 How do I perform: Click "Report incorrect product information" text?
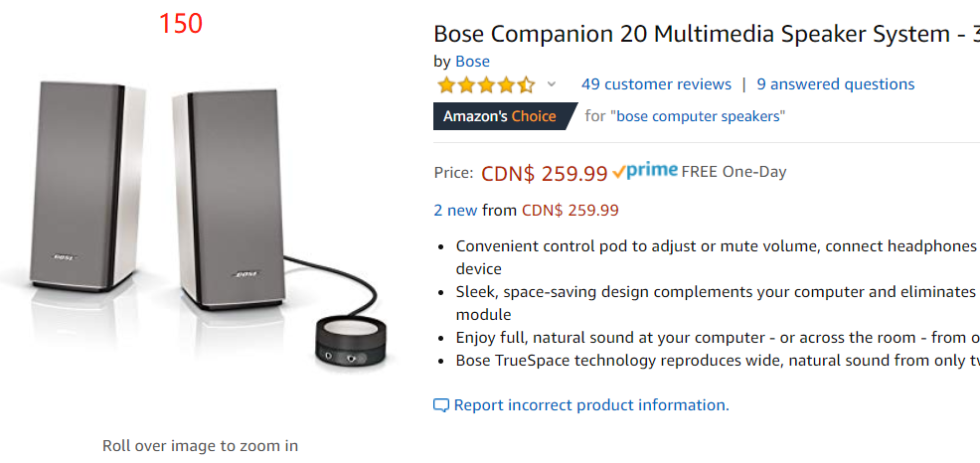point(591,405)
